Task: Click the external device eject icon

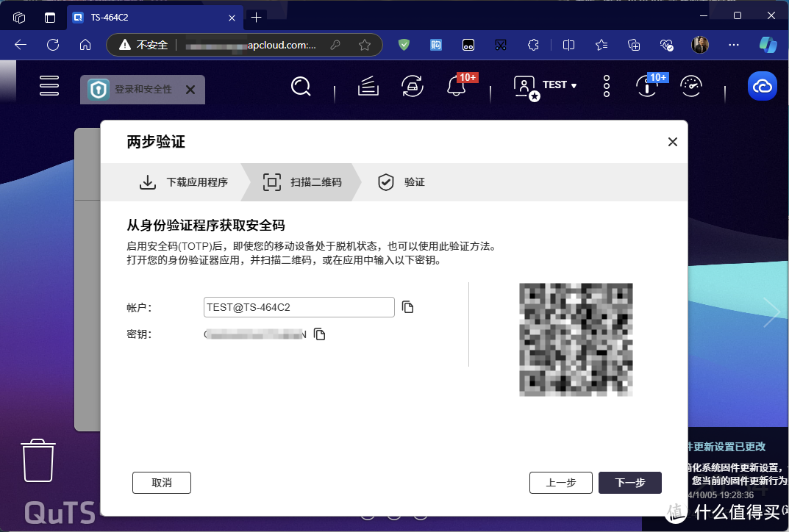Action: coord(413,86)
